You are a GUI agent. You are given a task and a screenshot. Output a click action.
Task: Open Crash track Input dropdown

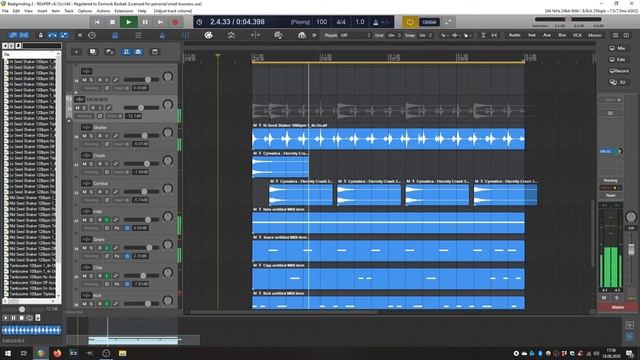pos(122,172)
